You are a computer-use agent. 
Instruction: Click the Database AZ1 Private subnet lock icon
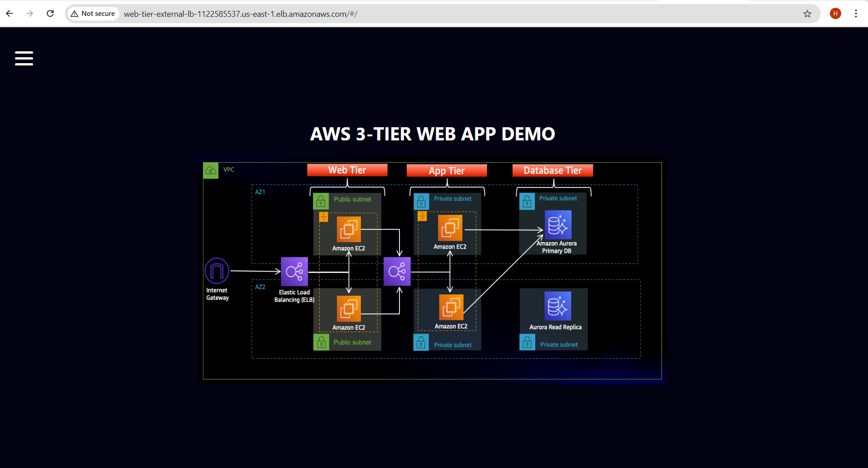tap(527, 201)
